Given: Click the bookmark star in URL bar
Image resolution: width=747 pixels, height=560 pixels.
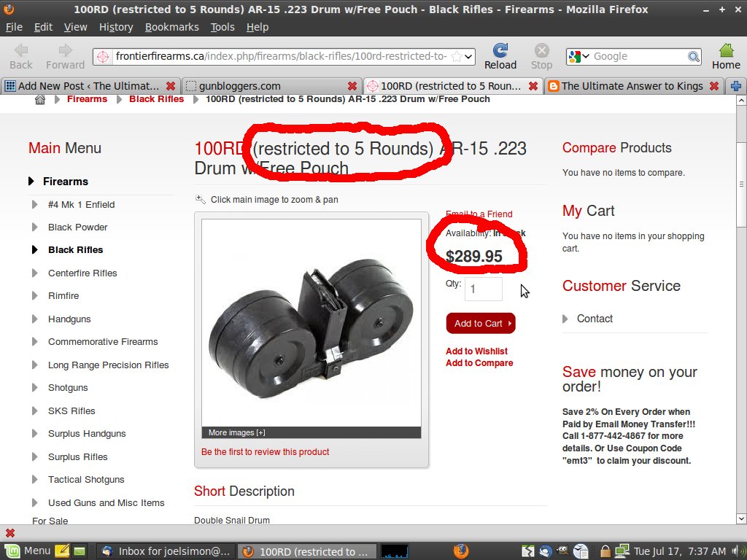Looking at the screenshot, I should (x=456, y=57).
